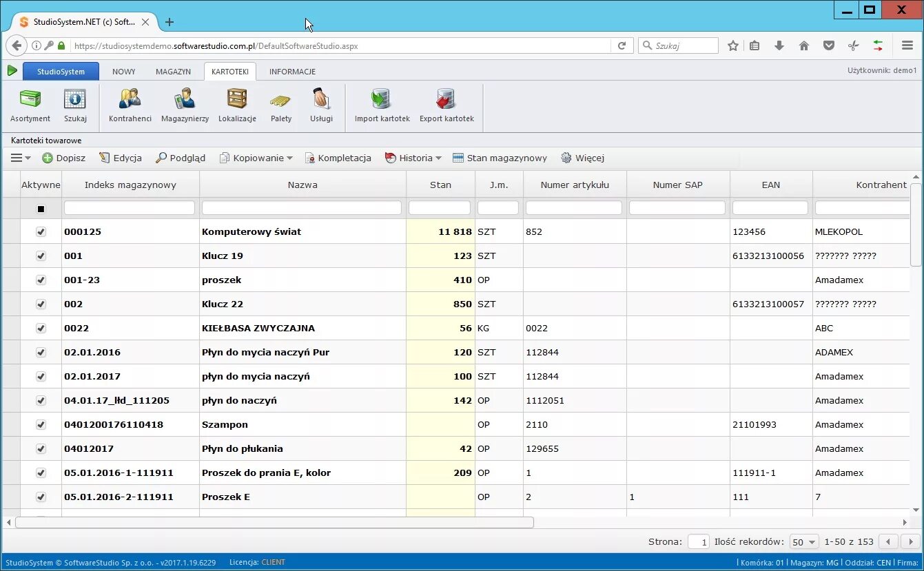924x571 pixels.
Task: Open the Asortyment ribbon icon
Action: tap(30, 105)
